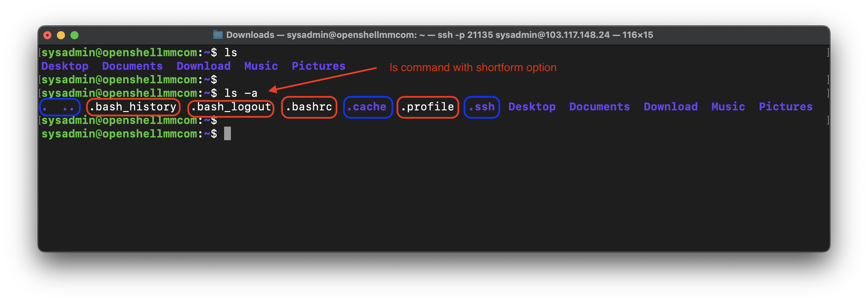Image resolution: width=868 pixels, height=302 pixels.
Task: Click the .ssh directory entry
Action: 482,107
